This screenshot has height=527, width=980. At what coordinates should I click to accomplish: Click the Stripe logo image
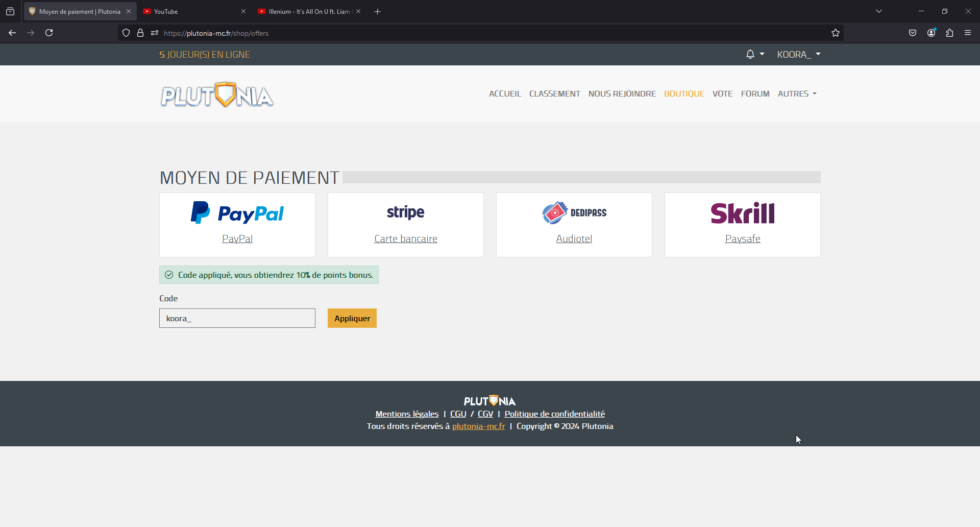click(406, 212)
